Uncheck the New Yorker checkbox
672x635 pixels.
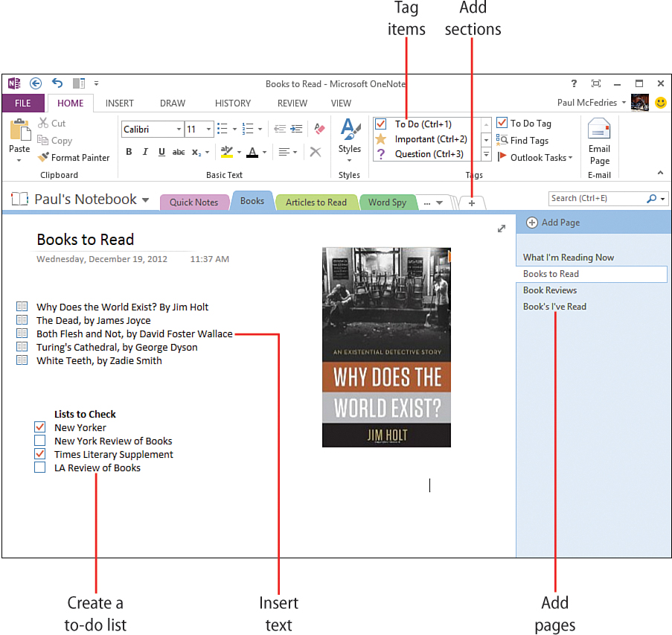[40, 427]
